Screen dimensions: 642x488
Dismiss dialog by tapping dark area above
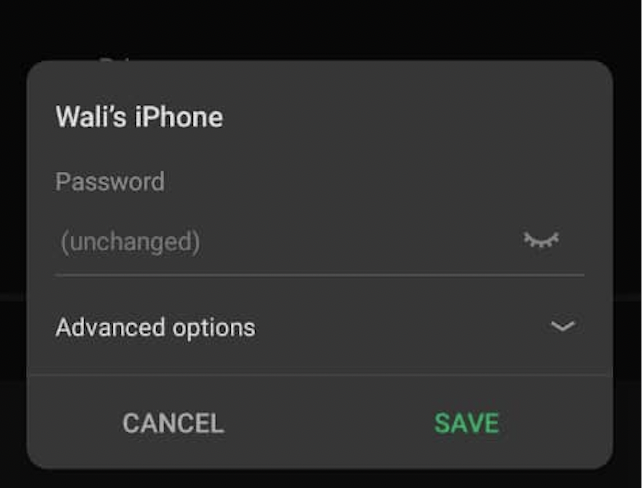tap(321, 27)
